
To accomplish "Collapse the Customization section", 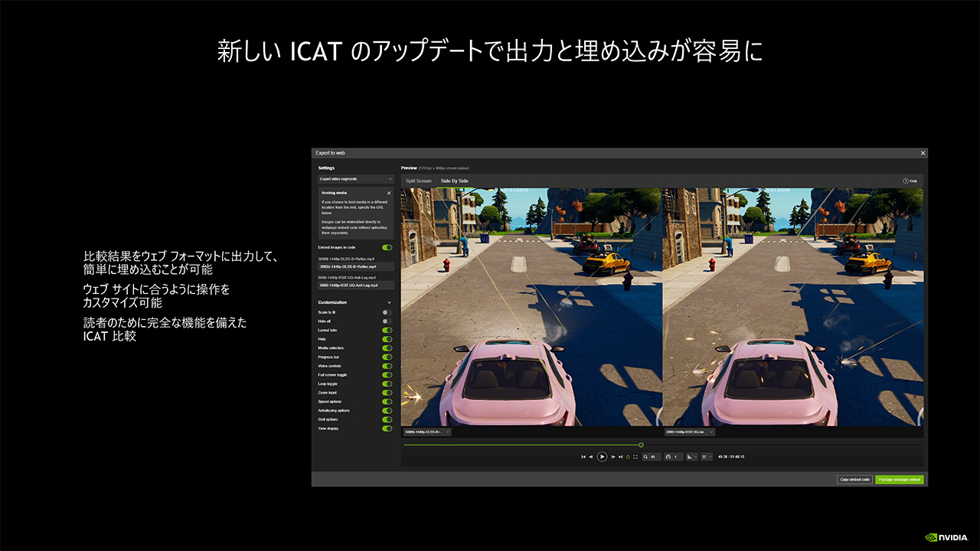I will [389, 302].
